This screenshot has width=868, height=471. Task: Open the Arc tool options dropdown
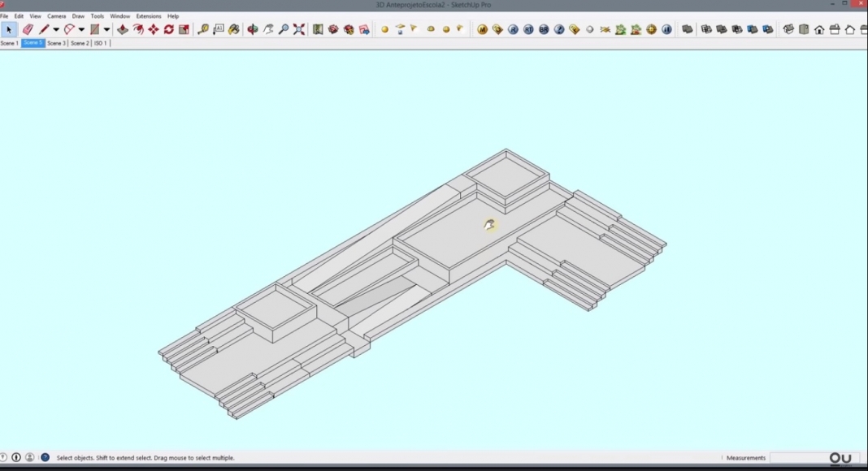(x=80, y=29)
